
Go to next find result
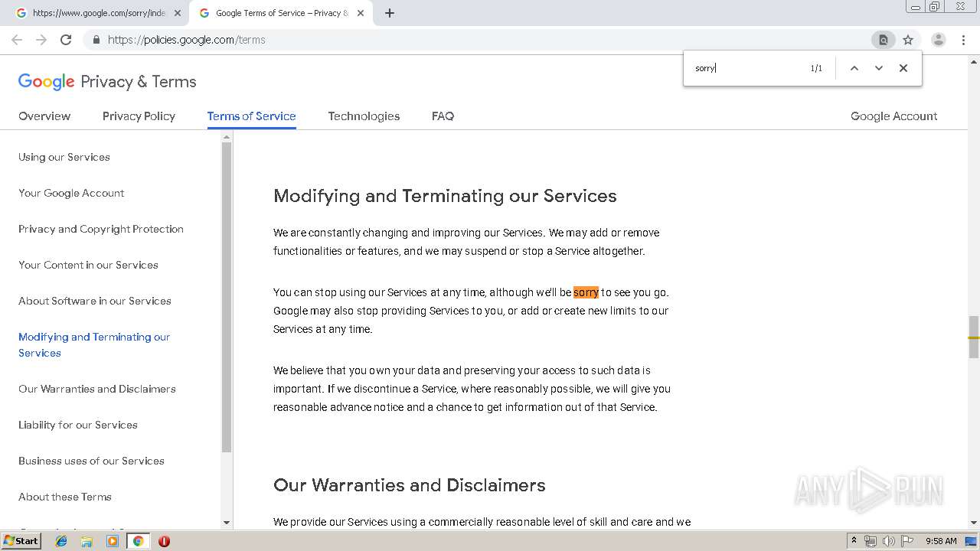pyautogui.click(x=879, y=68)
